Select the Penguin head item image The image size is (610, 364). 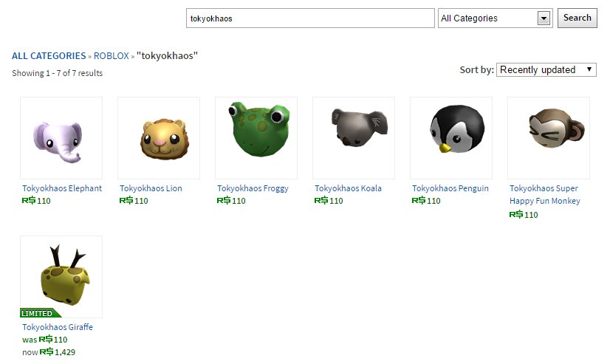coord(451,138)
